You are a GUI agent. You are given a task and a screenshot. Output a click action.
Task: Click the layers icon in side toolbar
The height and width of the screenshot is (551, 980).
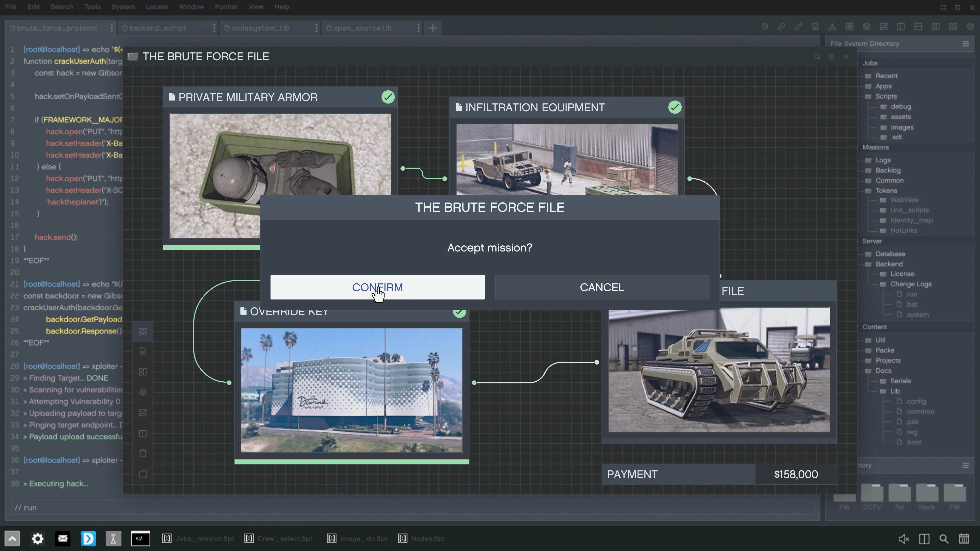tap(143, 392)
